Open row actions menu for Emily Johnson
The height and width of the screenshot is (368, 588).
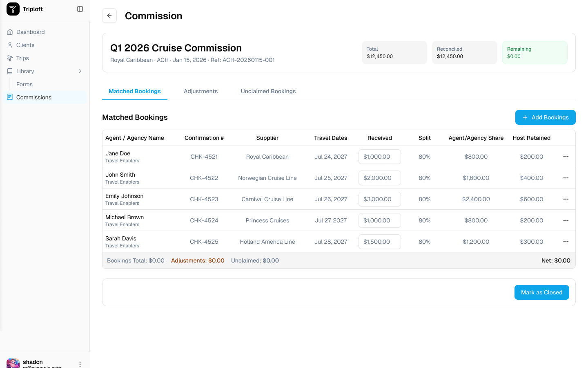pos(566,199)
